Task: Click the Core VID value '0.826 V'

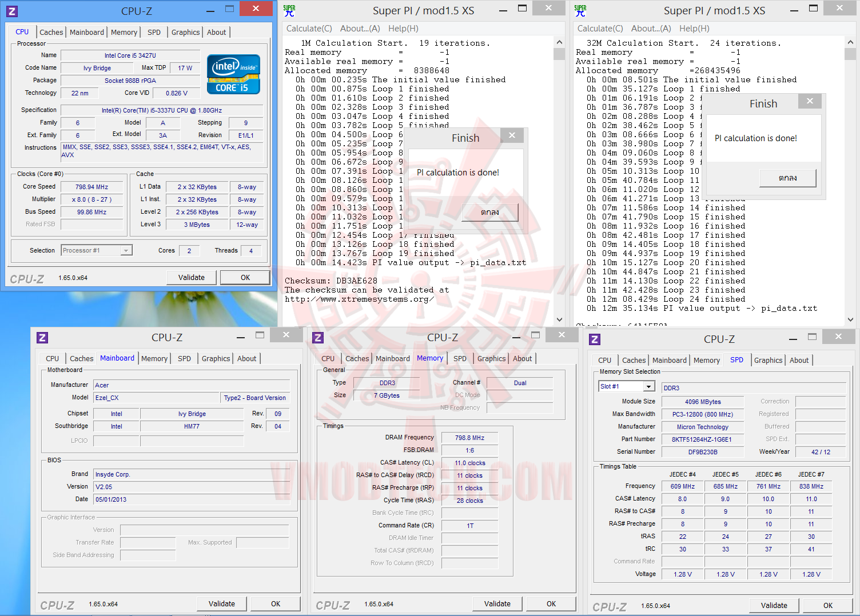Action: (x=177, y=93)
